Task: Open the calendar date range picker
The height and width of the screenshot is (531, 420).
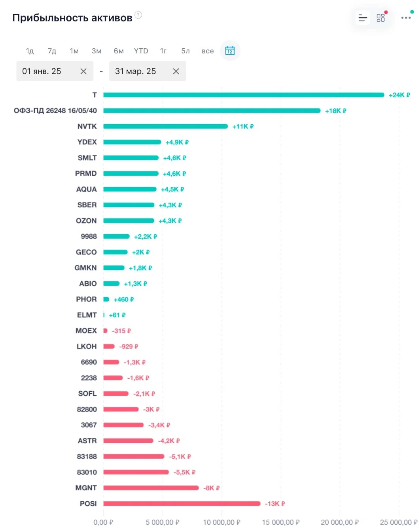Action: (x=230, y=51)
